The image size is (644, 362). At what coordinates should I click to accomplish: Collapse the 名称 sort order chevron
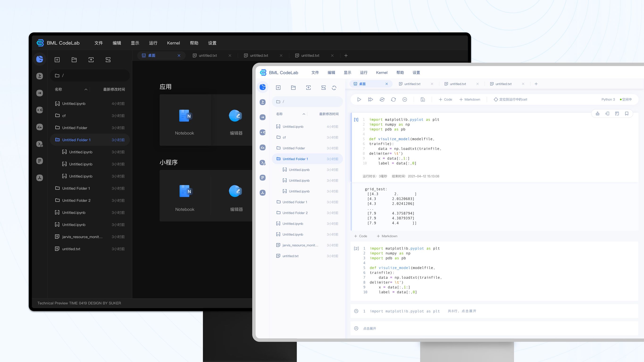304,114
